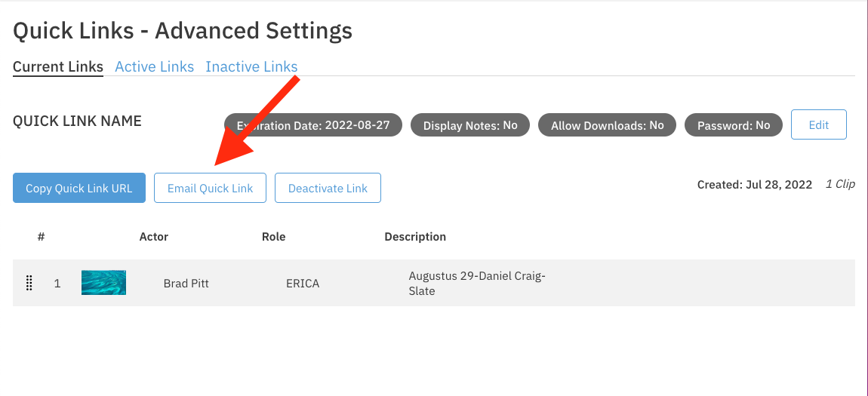Click the drag handle icon on row 1
The image size is (868, 396).
coord(29,284)
